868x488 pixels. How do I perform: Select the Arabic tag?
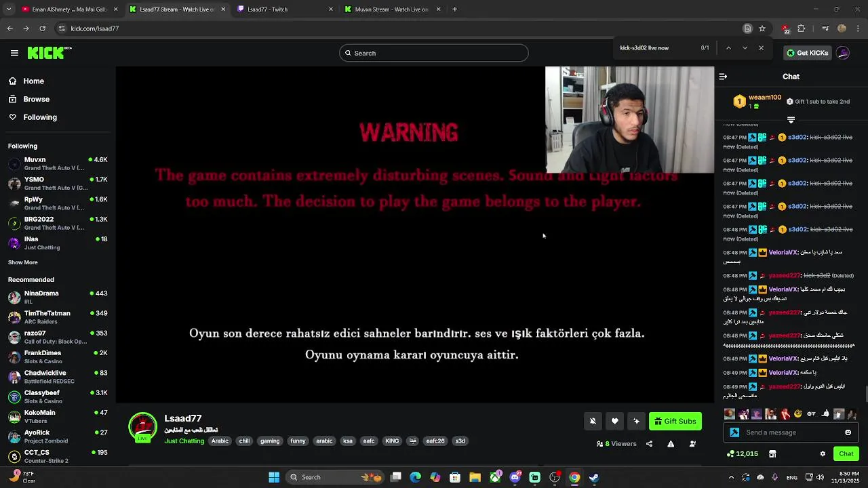220,441
